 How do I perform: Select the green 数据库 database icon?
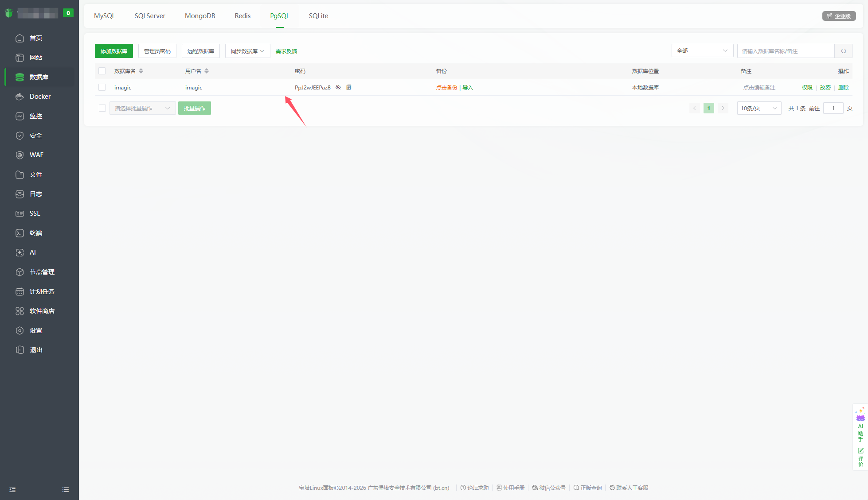(20, 77)
